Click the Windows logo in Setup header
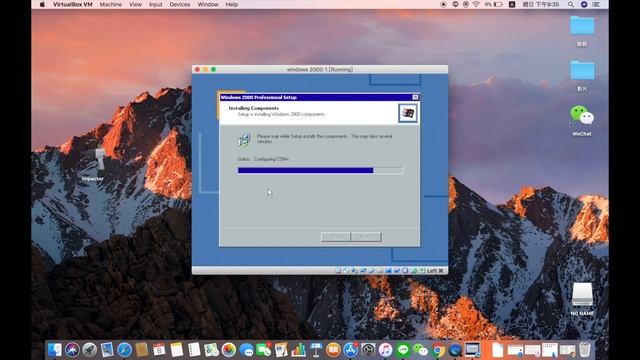 (x=408, y=113)
